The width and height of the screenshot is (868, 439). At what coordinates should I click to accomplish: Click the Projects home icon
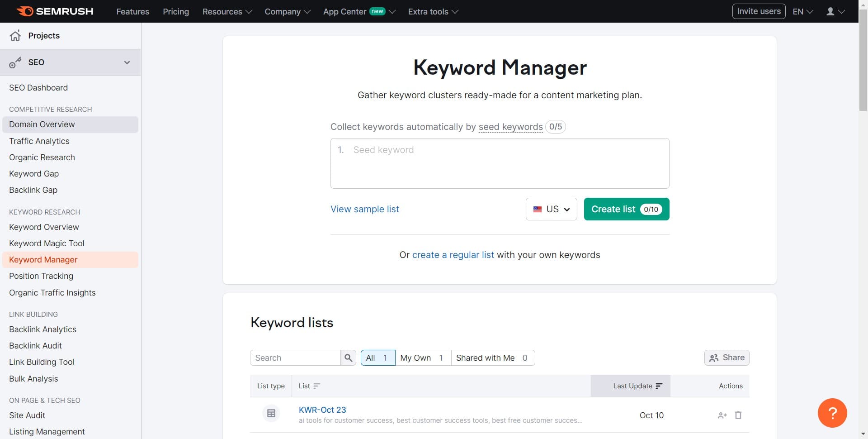pyautogui.click(x=15, y=36)
